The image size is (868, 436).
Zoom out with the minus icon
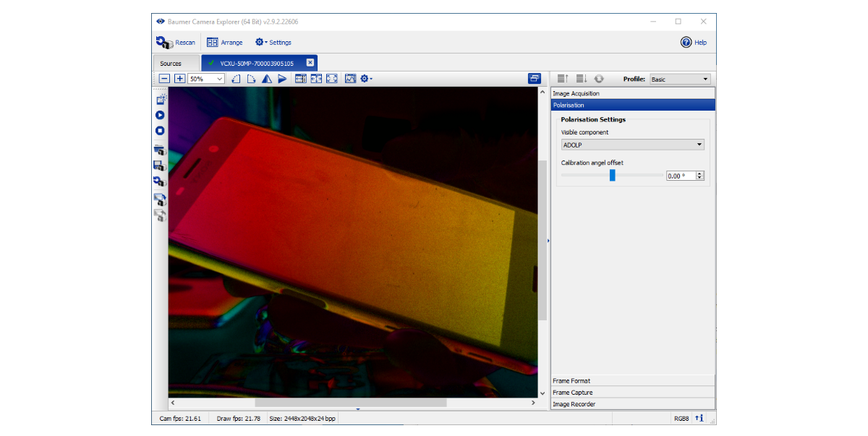tap(164, 79)
